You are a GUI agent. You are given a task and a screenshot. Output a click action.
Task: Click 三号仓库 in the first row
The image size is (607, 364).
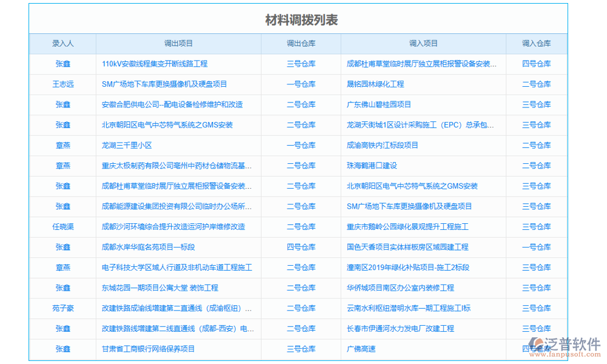click(300, 64)
